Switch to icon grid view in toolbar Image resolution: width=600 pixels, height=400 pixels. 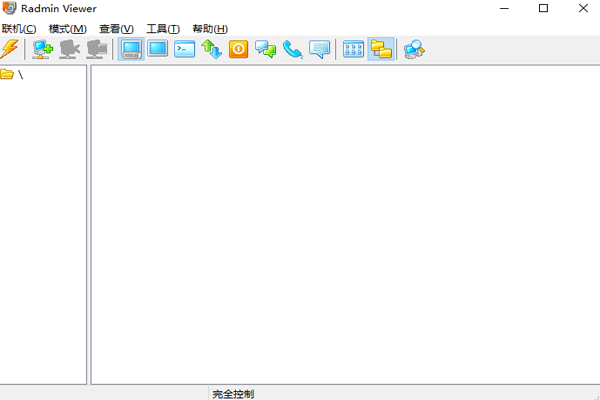point(353,49)
